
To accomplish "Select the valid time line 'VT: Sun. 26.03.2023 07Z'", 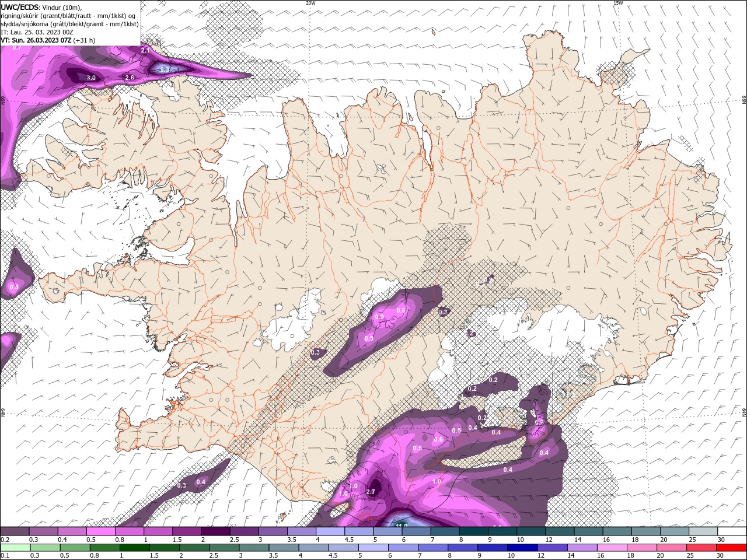I will point(36,40).
